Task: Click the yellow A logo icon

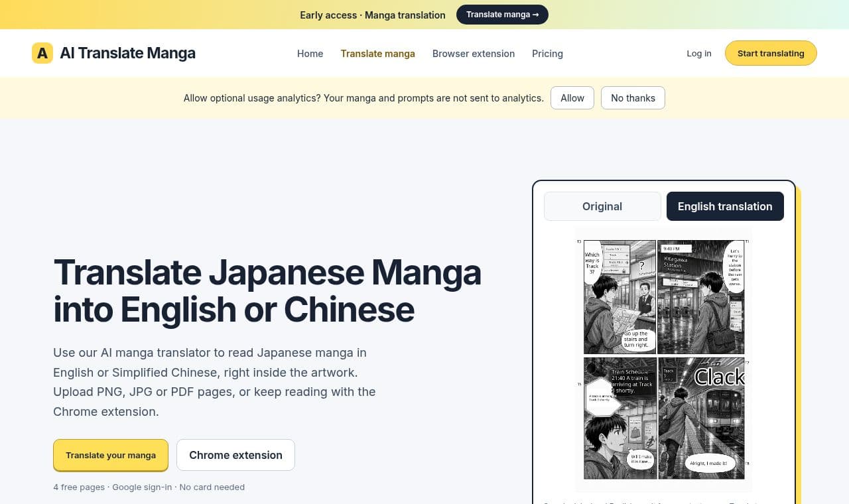Action: point(42,53)
